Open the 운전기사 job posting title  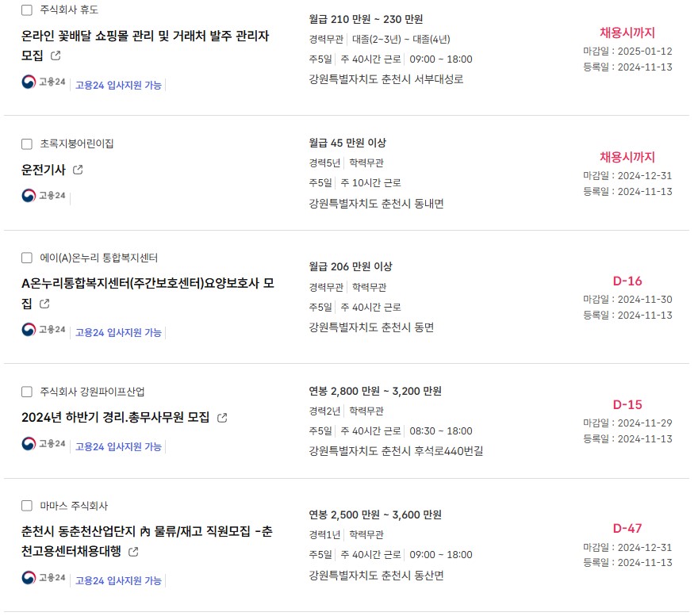[x=44, y=170]
